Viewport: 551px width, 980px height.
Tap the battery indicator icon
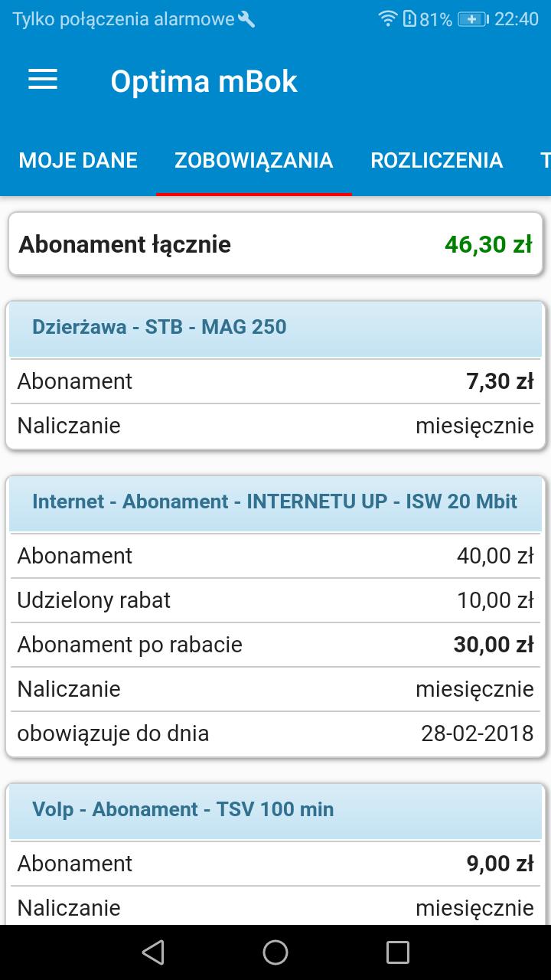(x=472, y=19)
